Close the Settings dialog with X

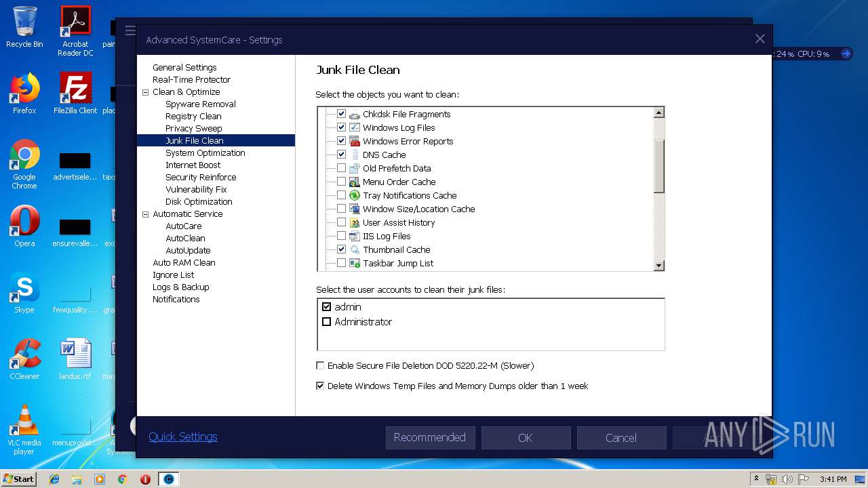(759, 39)
